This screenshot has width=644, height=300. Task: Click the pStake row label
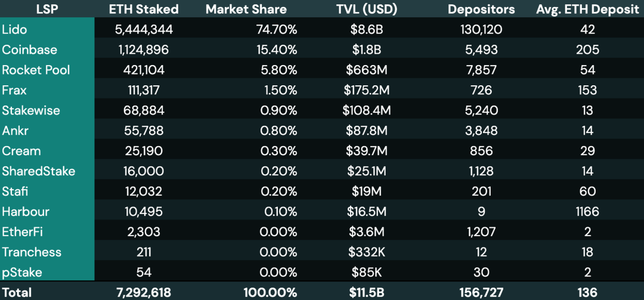[22, 273]
